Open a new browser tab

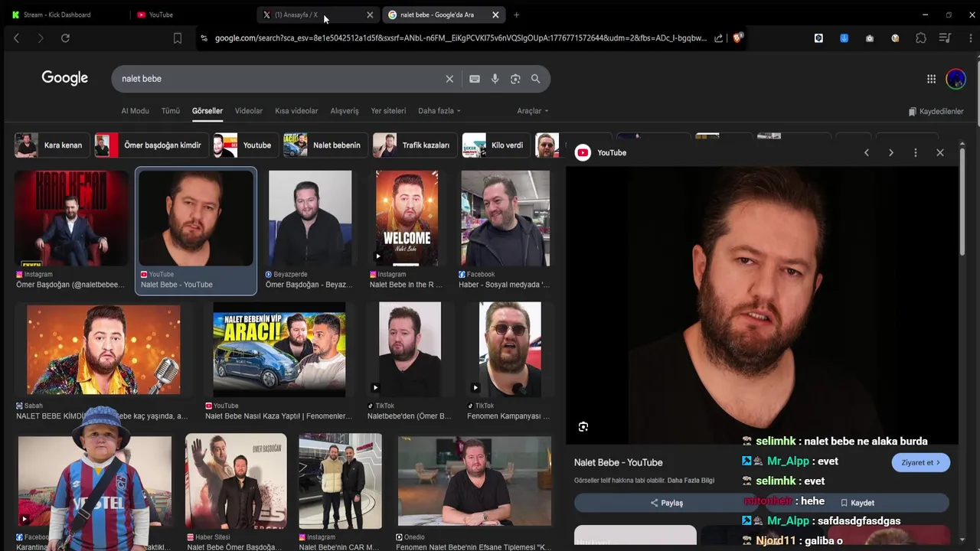(516, 15)
